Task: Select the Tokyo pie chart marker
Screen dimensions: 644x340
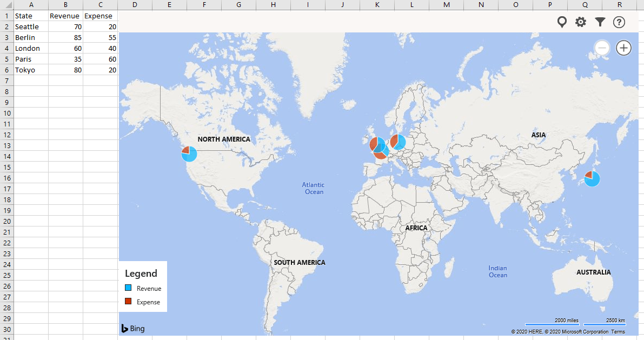Action: (x=591, y=178)
